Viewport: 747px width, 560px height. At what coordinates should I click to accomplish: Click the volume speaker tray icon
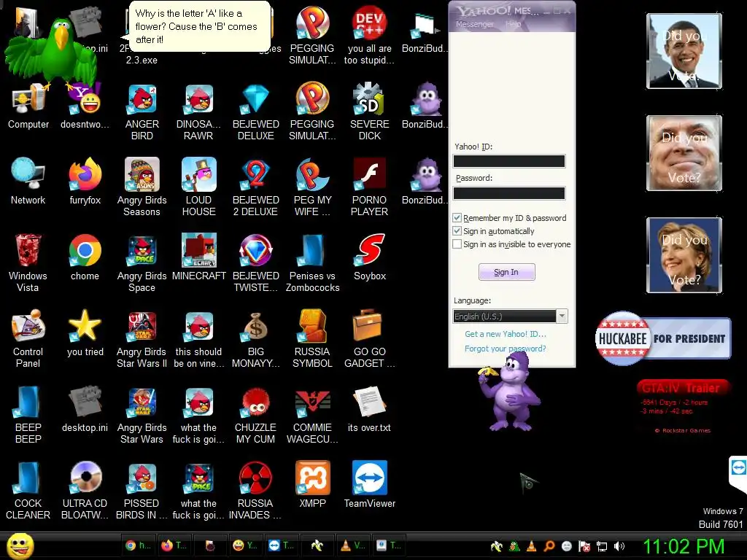[x=619, y=546]
